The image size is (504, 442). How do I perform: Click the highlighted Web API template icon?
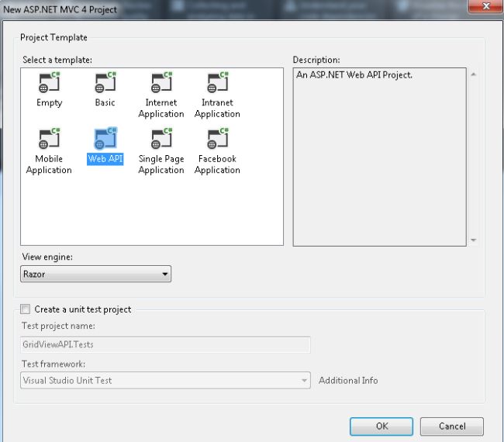click(x=105, y=139)
